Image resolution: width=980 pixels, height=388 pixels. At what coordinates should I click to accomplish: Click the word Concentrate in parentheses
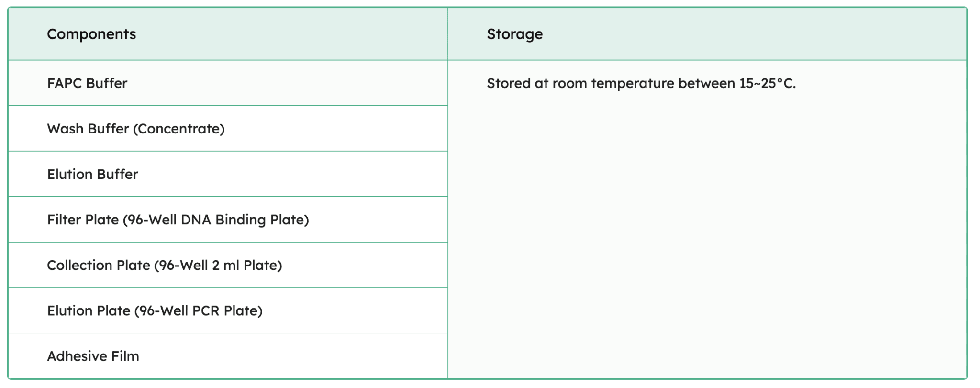(x=179, y=129)
